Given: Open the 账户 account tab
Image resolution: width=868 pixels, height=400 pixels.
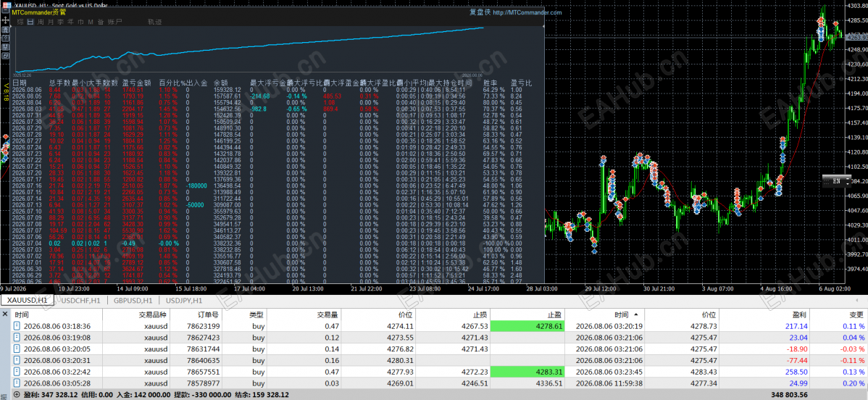Looking at the screenshot, I should click(114, 22).
